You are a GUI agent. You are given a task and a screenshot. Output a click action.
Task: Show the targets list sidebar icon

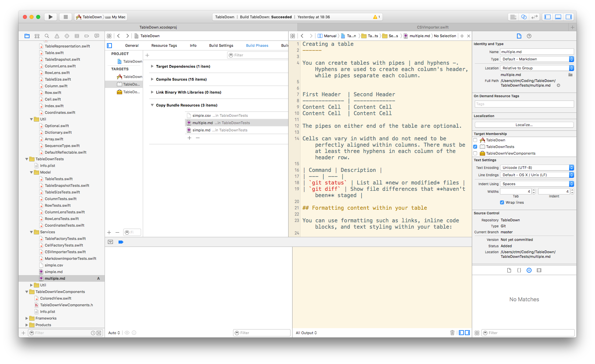coord(110,45)
